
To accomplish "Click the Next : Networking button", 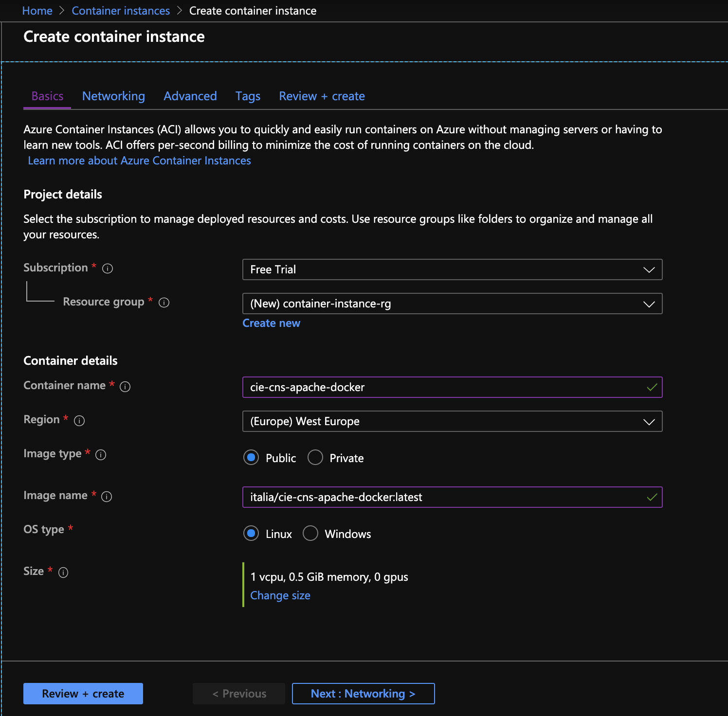I will 363,694.
